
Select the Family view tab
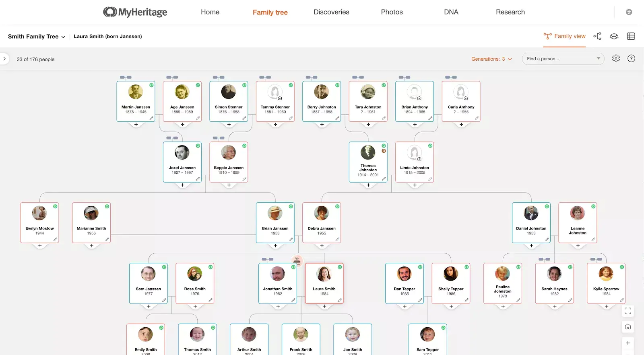[x=564, y=36]
